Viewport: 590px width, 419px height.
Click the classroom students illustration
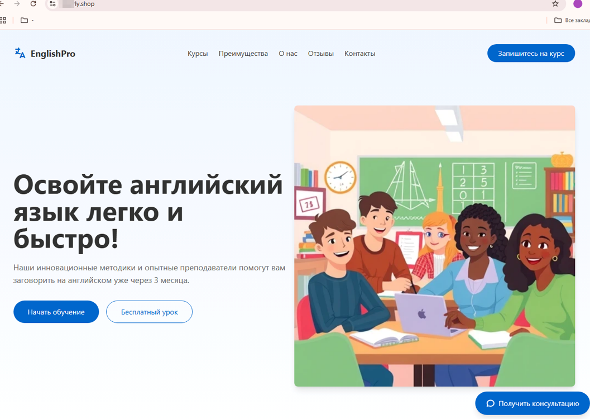[x=435, y=246]
